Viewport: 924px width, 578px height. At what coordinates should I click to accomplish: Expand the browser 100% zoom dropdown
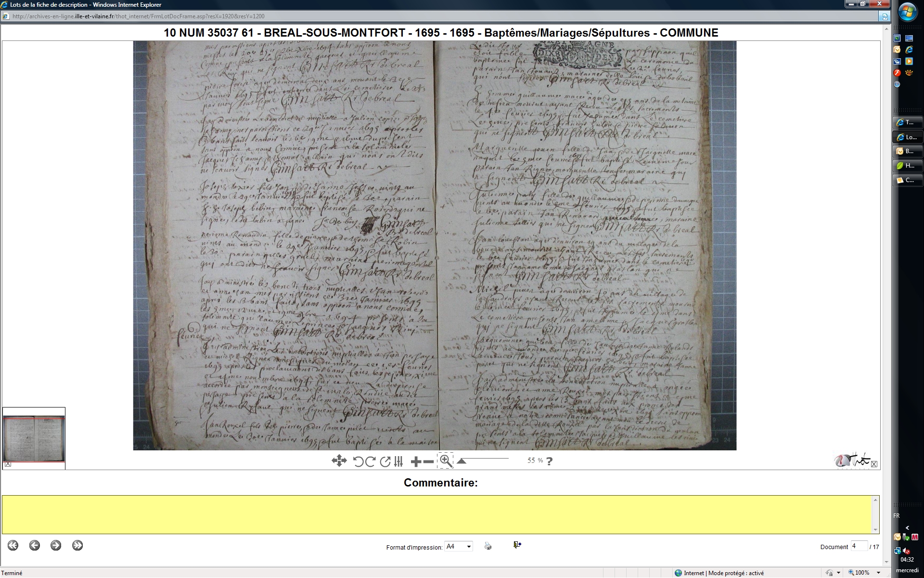[879, 573]
